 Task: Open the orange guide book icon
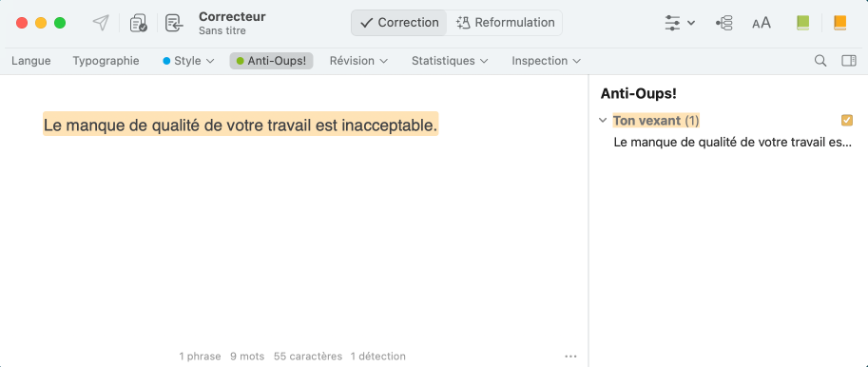point(839,23)
